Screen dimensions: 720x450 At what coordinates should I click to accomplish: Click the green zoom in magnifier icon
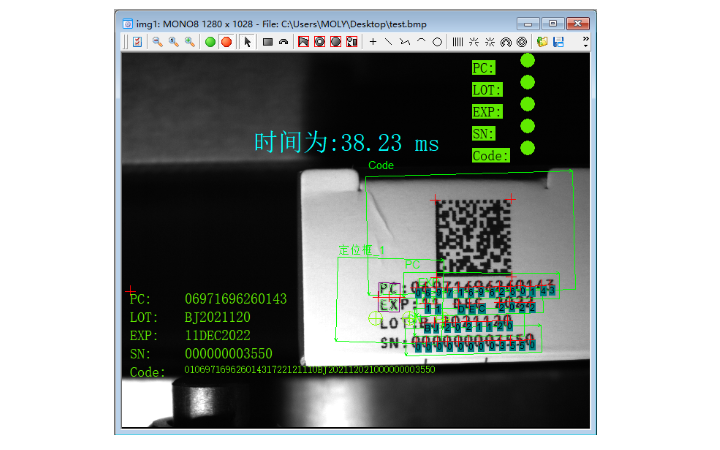pyautogui.click(x=190, y=42)
